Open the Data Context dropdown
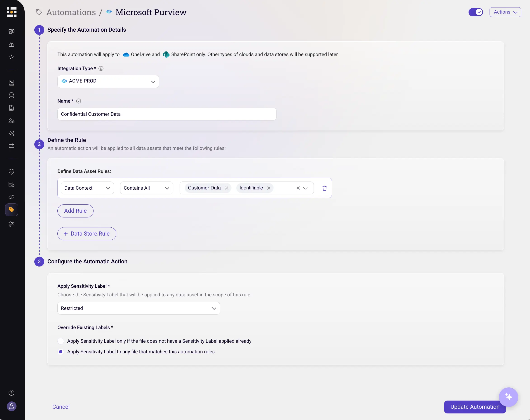530x420 pixels. click(87, 188)
